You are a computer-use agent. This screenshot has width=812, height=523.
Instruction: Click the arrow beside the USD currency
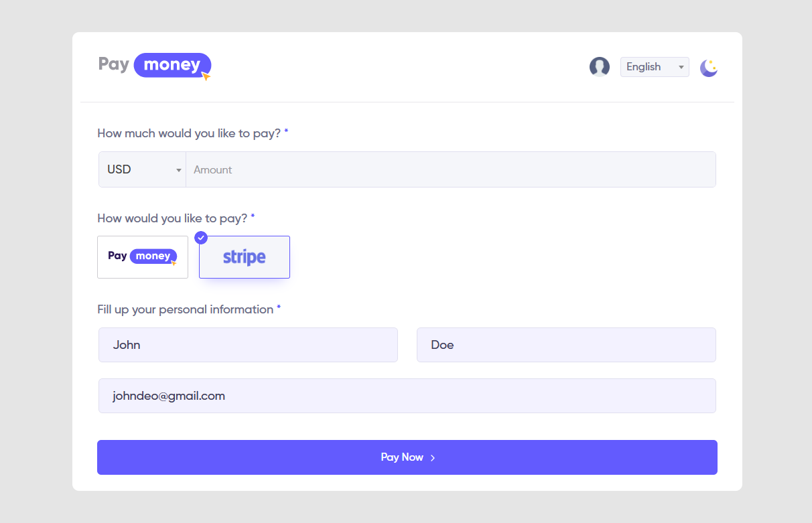pyautogui.click(x=179, y=170)
